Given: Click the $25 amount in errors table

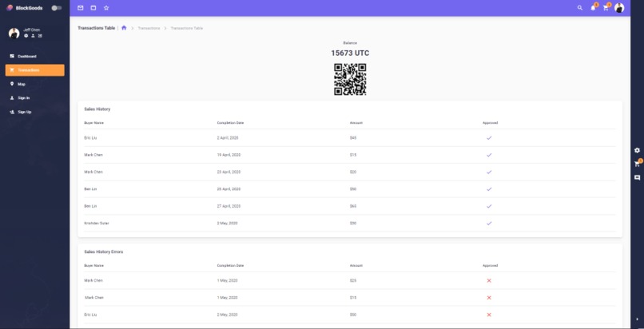Looking at the screenshot, I should (x=353, y=280).
